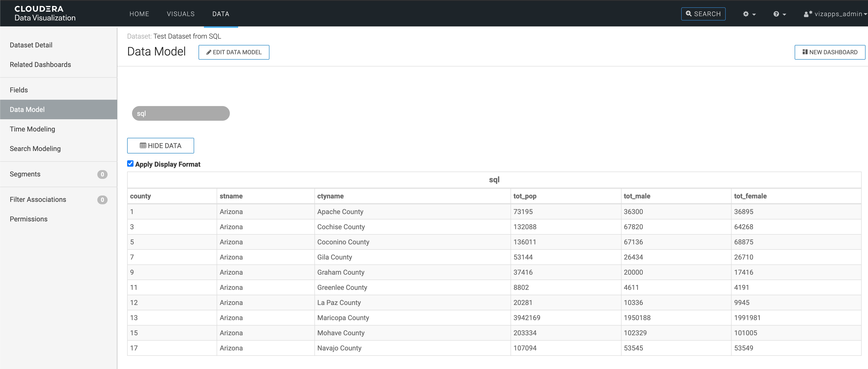
Task: Click the Cloudera Data Visualization logo
Action: 45,13
